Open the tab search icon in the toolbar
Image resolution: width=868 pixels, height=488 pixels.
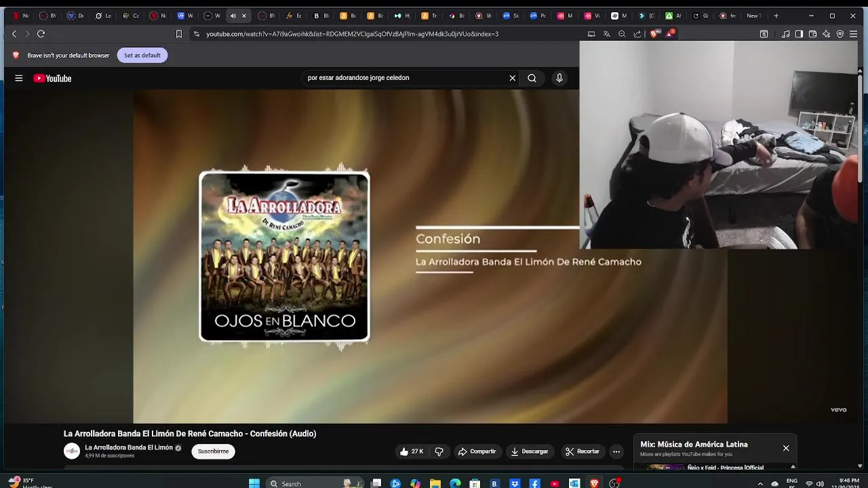coord(764,34)
